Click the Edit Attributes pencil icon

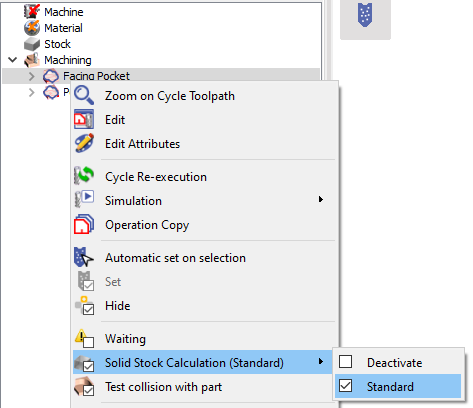point(84,143)
